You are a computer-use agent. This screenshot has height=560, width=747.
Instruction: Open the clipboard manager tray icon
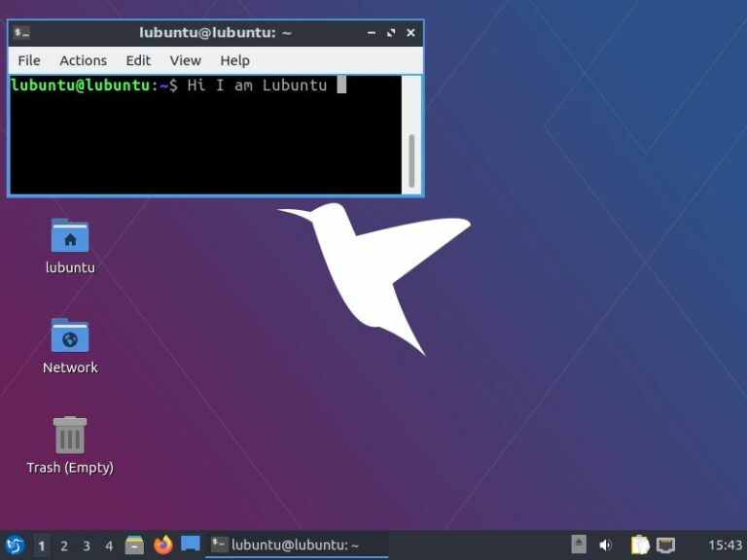click(640, 545)
